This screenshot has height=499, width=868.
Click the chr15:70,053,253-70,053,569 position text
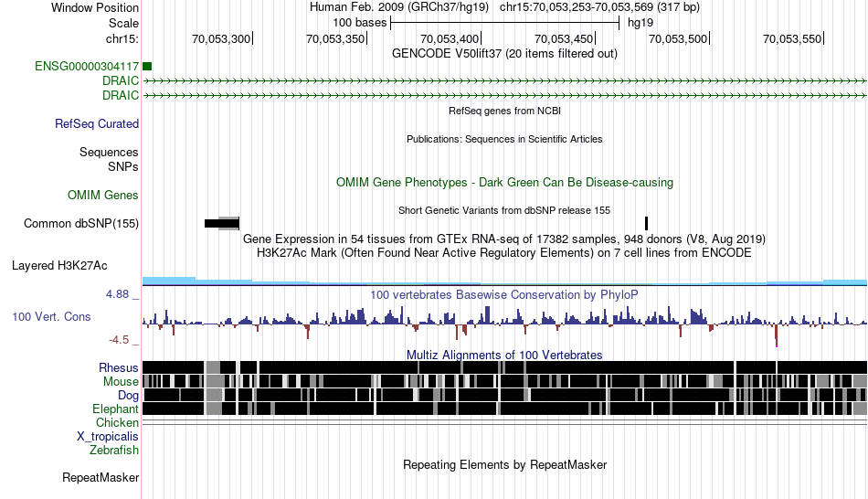pyautogui.click(x=599, y=7)
